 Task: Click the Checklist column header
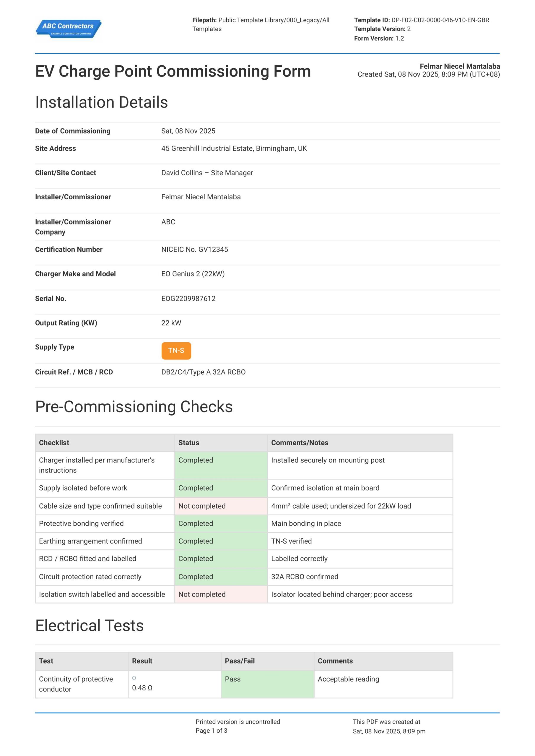(x=54, y=443)
